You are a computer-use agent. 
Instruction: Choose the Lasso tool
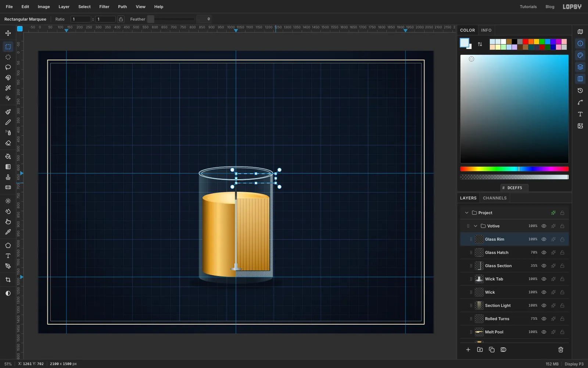8,67
